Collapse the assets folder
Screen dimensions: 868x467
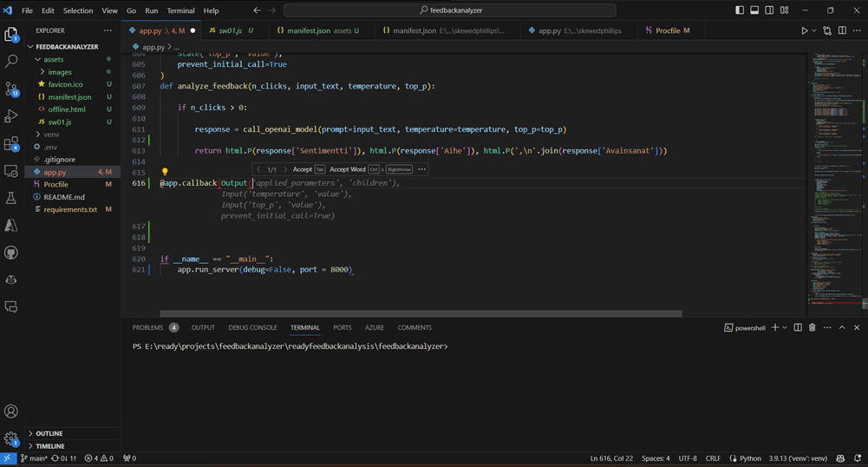(x=54, y=59)
